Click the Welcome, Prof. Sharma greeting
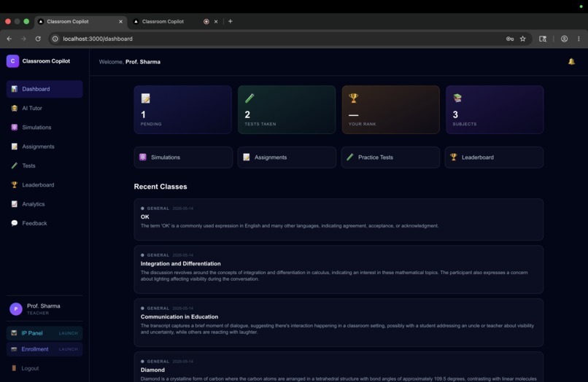This screenshot has width=588, height=382. point(130,62)
